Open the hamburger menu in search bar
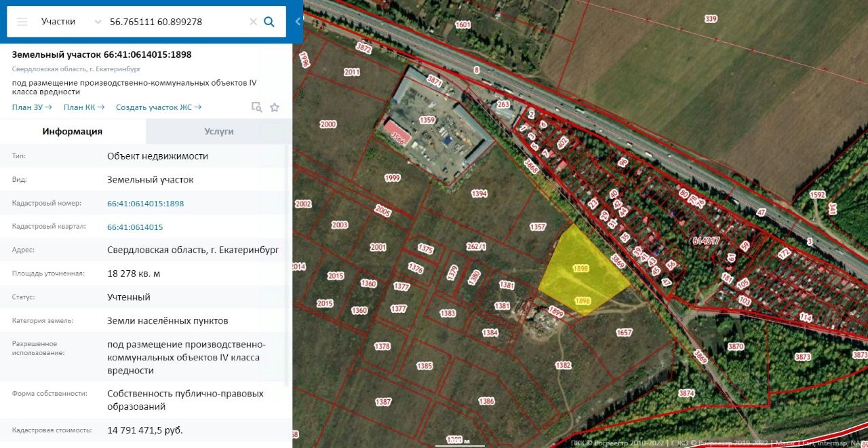This screenshot has width=868, height=448. coord(22,22)
